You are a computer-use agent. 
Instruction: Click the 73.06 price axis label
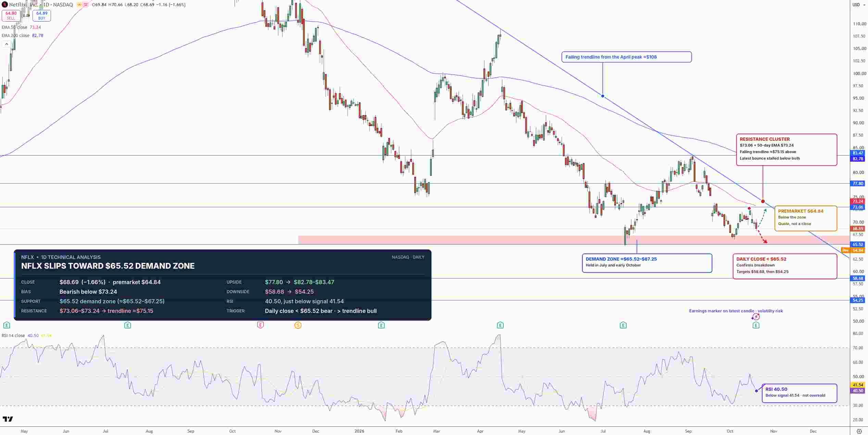tap(858, 207)
